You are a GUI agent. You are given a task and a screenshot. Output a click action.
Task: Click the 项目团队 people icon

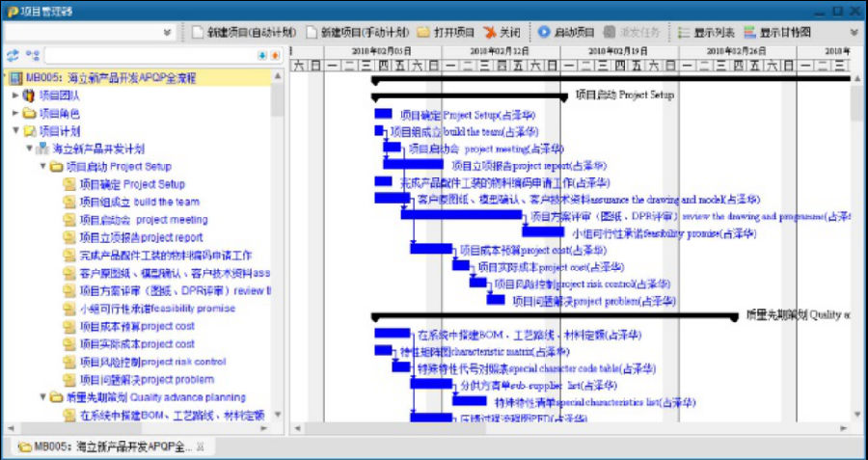(x=29, y=95)
